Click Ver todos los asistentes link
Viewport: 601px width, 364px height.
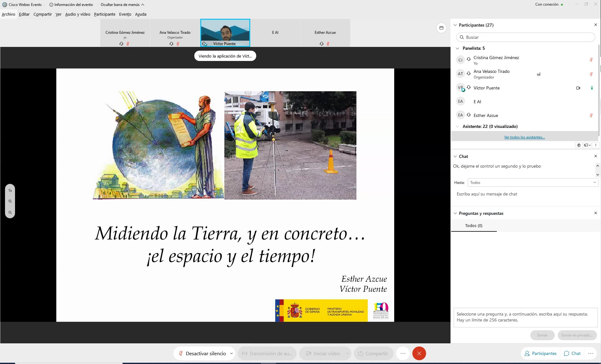(524, 137)
